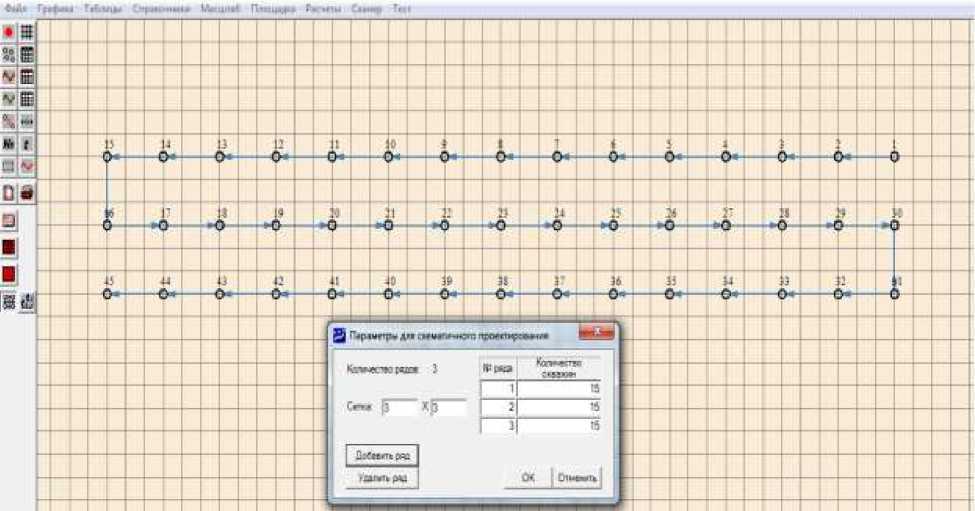
Task: Select well node 23 on the grid
Action: click(x=501, y=225)
